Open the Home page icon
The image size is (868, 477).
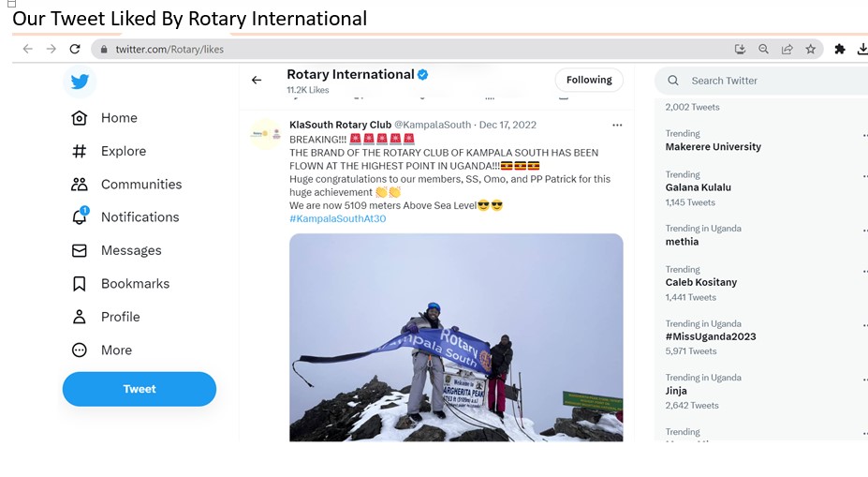click(80, 118)
